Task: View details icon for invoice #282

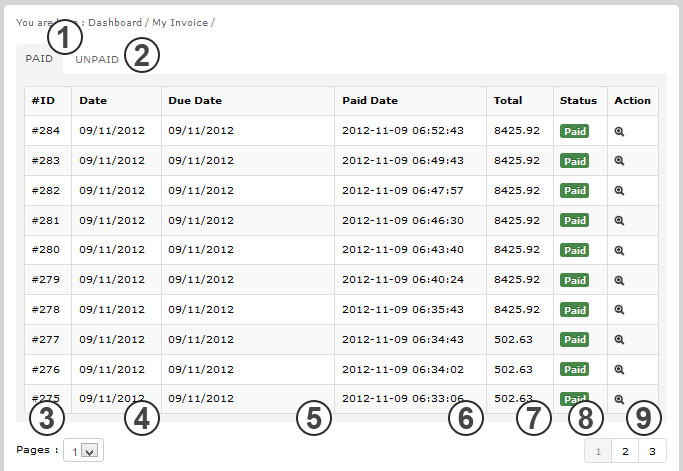Action: pyautogui.click(x=619, y=190)
